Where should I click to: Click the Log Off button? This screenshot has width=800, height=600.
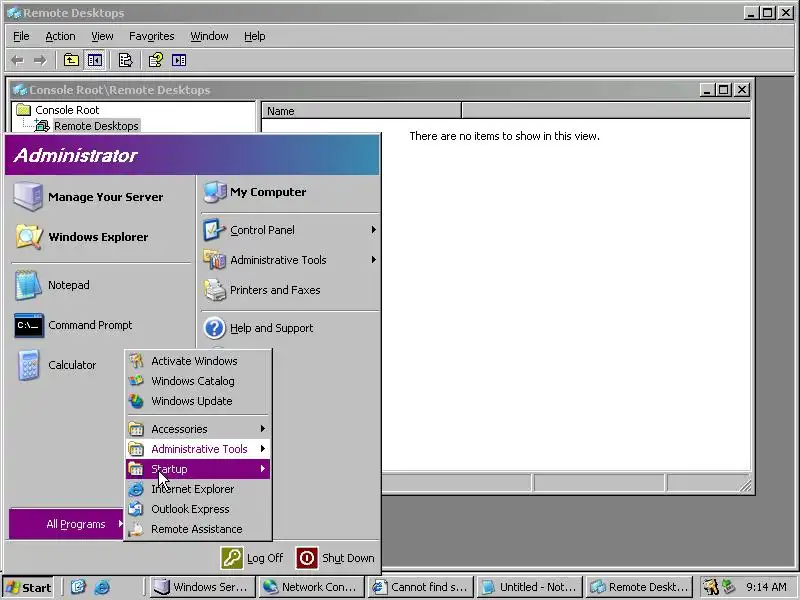coord(252,558)
